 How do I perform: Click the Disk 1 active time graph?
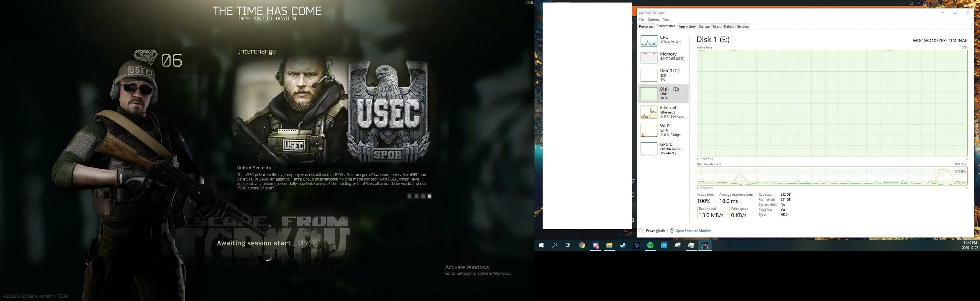[832, 103]
